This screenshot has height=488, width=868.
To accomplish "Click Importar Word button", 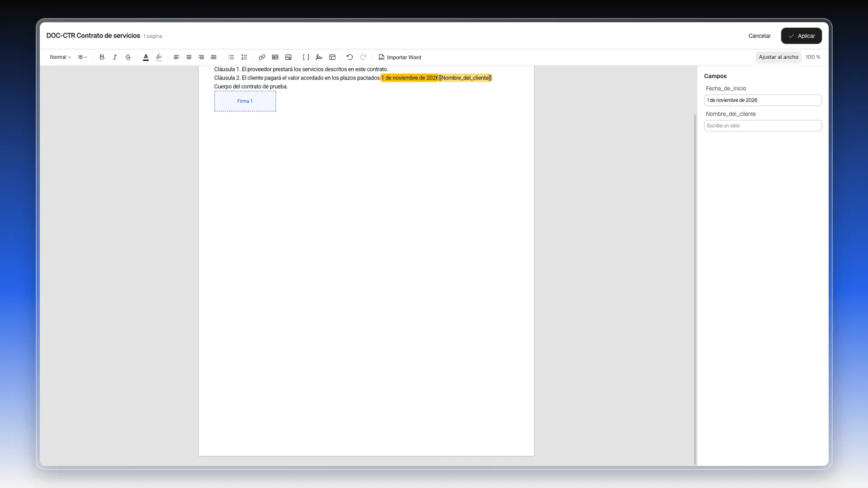I will coord(400,57).
